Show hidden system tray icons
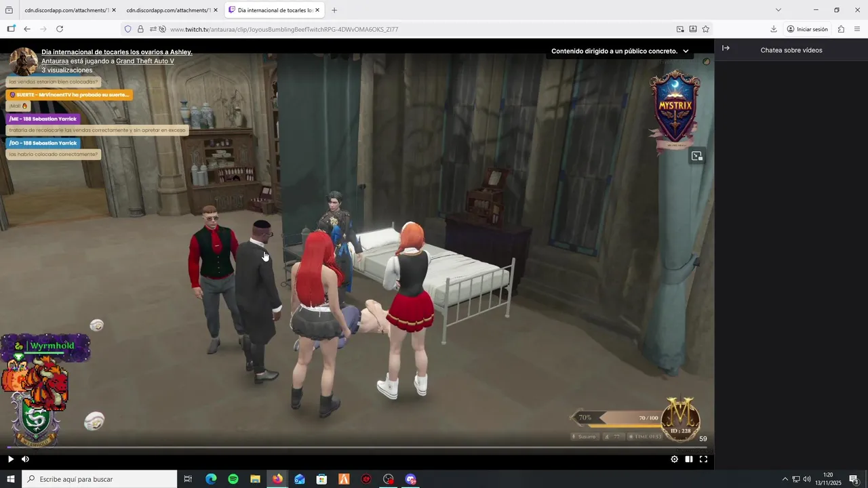This screenshot has width=868, height=488. coord(785,479)
